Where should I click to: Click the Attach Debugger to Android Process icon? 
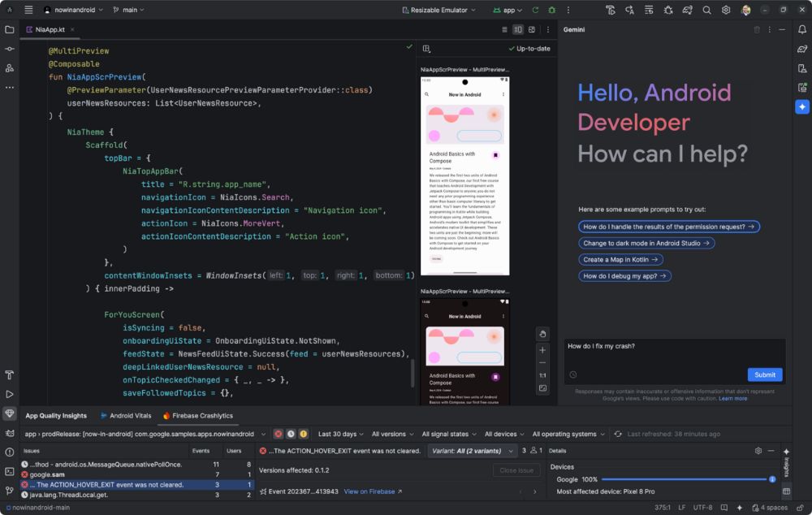[x=668, y=10]
